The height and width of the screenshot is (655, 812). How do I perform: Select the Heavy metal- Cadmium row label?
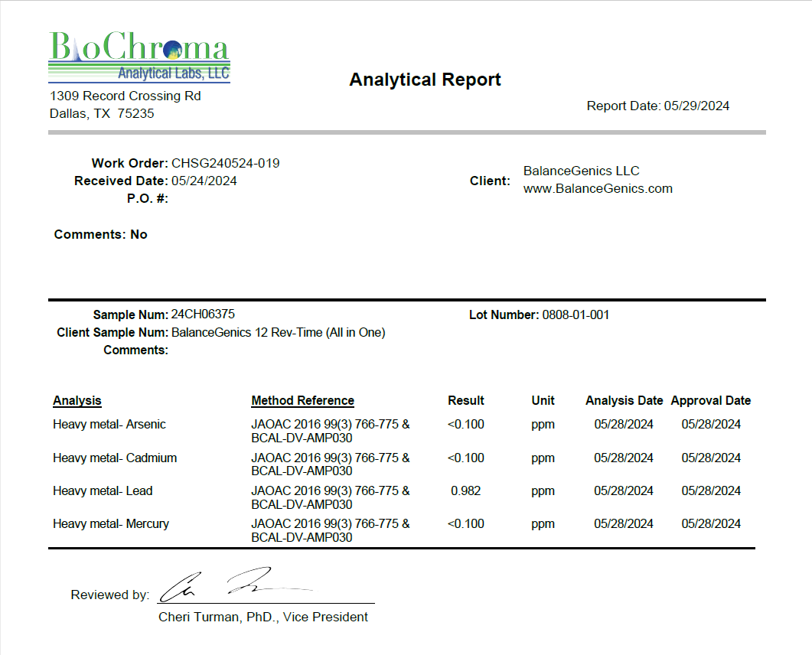115,458
